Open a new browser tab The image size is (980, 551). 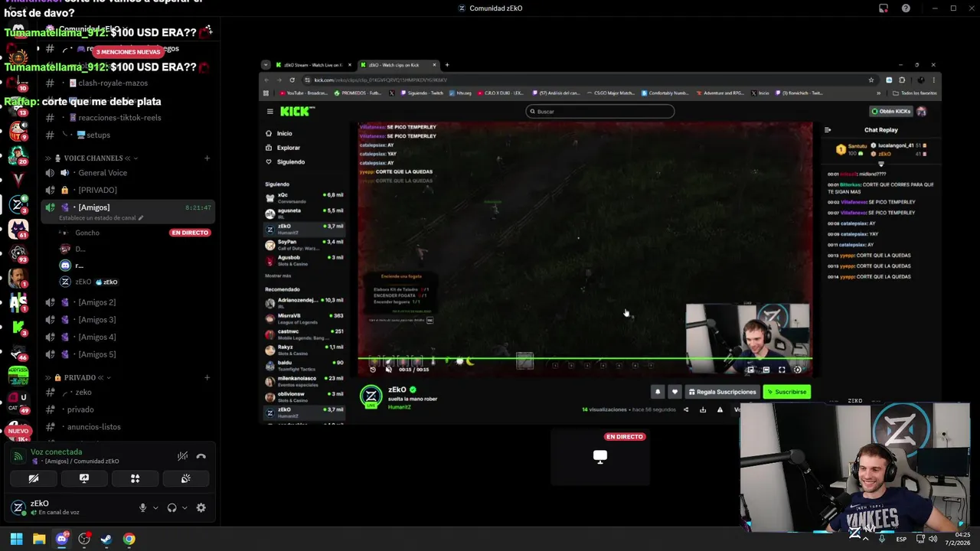tap(447, 65)
